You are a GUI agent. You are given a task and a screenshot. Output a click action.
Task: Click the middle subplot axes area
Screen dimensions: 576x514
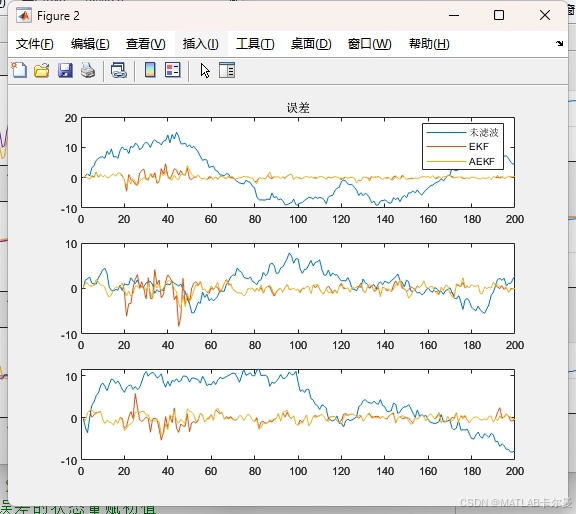coord(298,288)
